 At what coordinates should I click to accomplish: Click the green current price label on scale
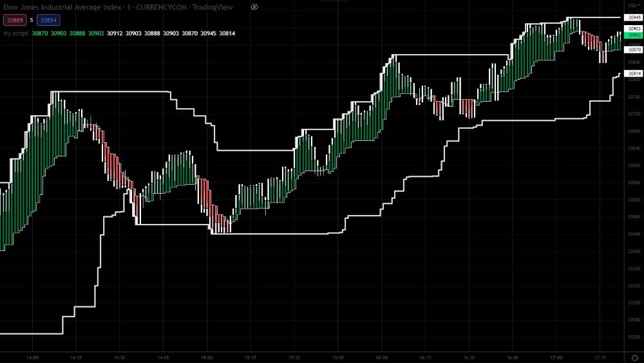pyautogui.click(x=634, y=36)
